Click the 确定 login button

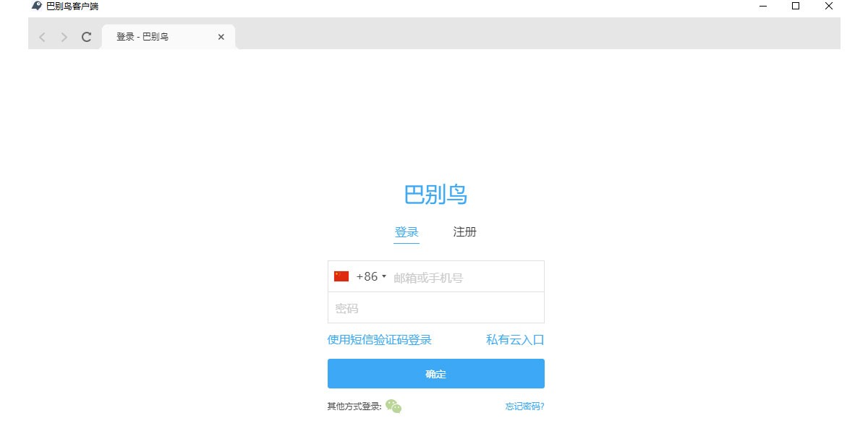(436, 374)
